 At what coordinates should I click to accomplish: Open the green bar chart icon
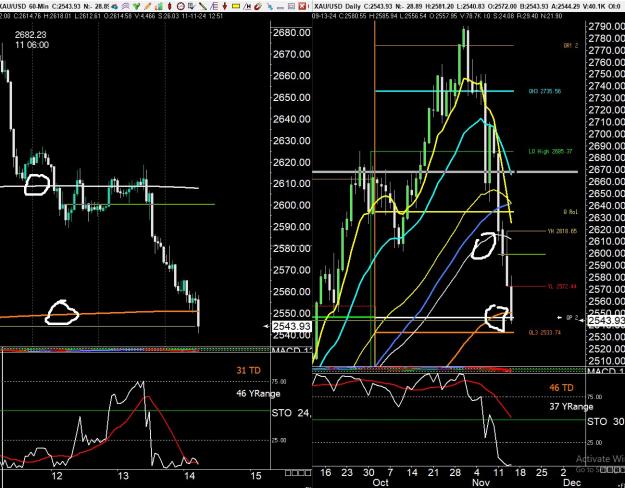pyautogui.click(x=159, y=6)
